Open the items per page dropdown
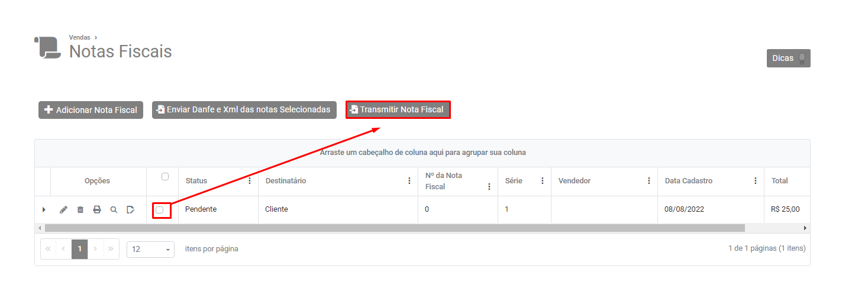 150,249
